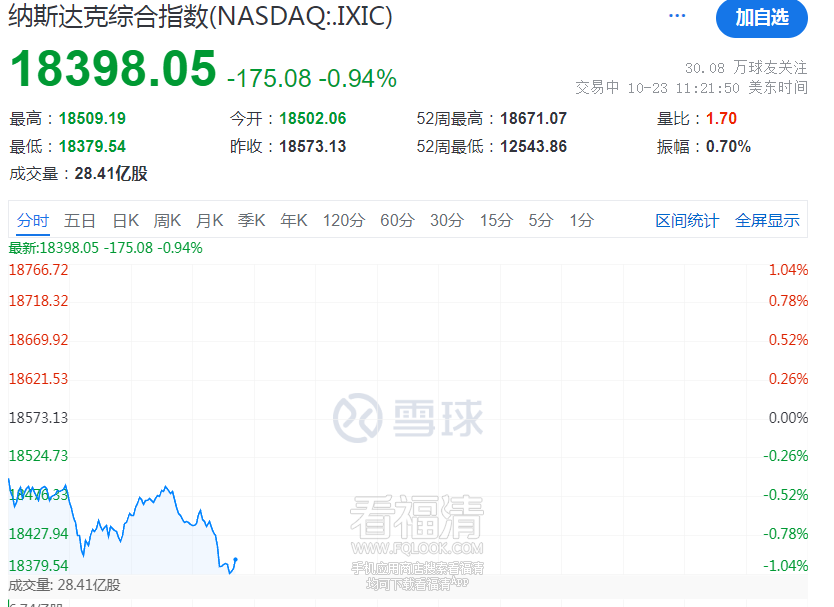Switch to the 五日 chart tab
Screen dimensions: 834x607
(x=80, y=221)
